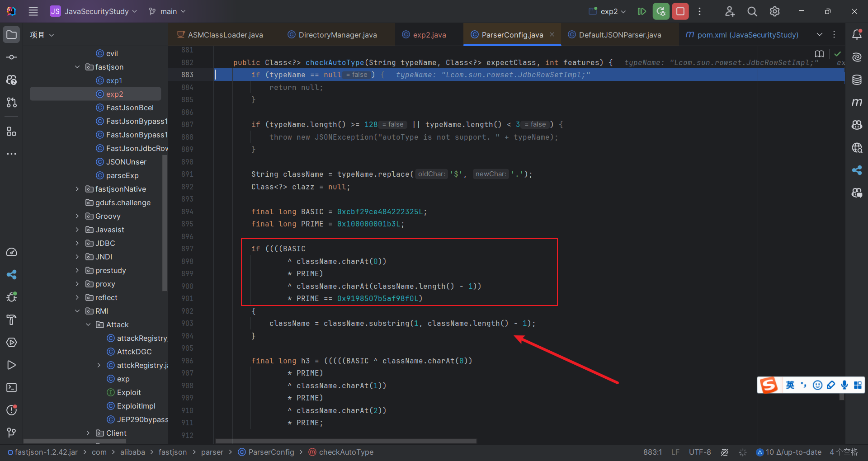Open the Maven tool window
Viewport: 868px width, 461px height.
857,103
